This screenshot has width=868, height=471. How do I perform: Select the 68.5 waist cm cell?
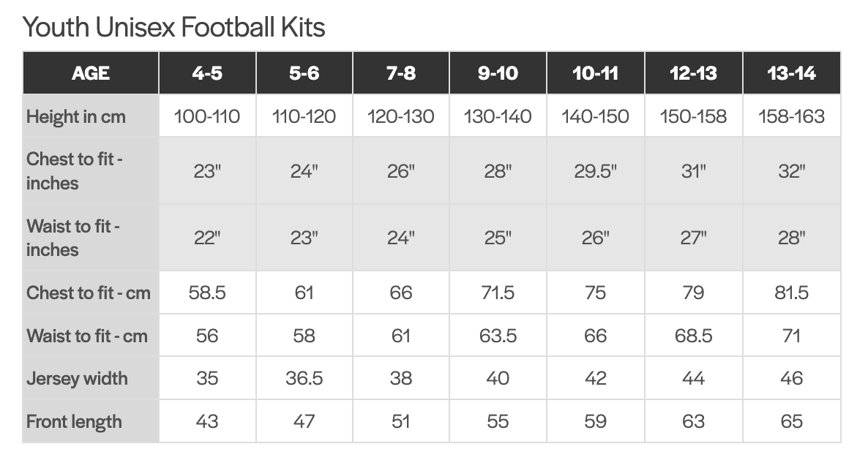tap(693, 336)
